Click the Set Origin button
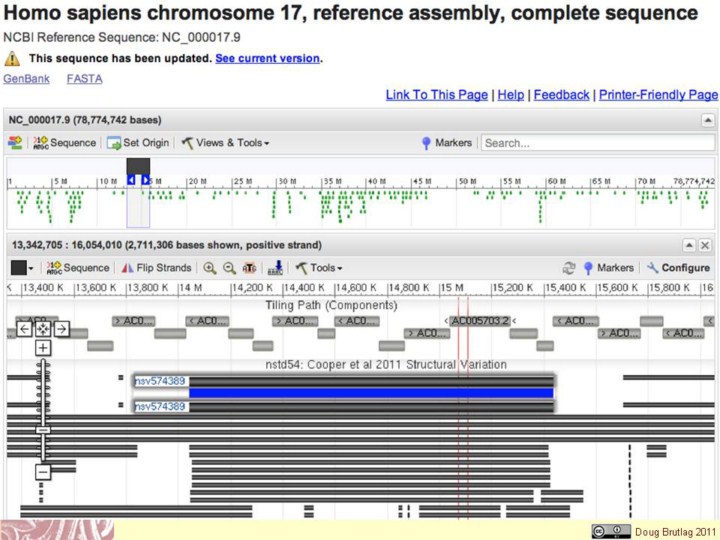This screenshot has width=720, height=540. [x=138, y=143]
